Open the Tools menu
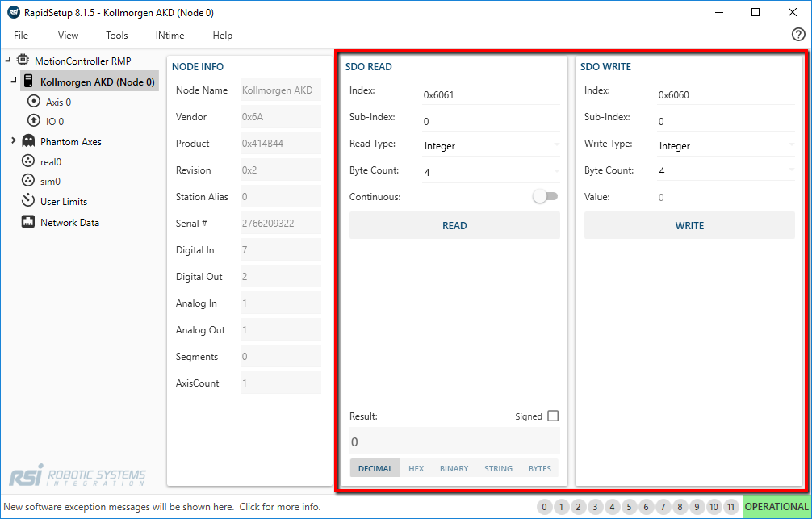 coord(116,36)
